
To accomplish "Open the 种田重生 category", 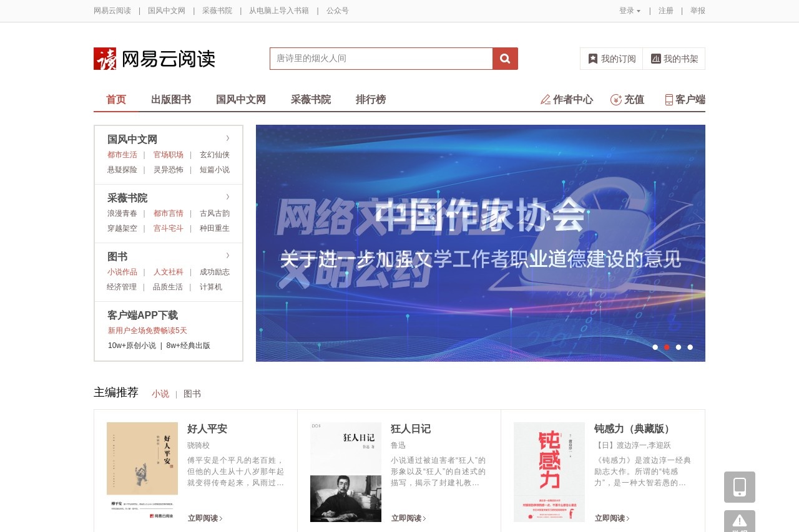I will point(215,228).
